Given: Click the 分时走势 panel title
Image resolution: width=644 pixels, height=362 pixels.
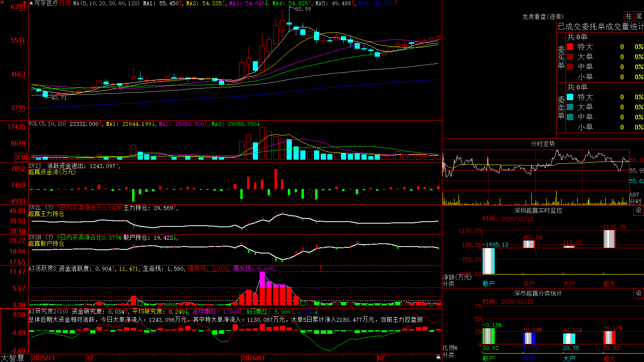Looking at the screenshot, I should tap(543, 144).
